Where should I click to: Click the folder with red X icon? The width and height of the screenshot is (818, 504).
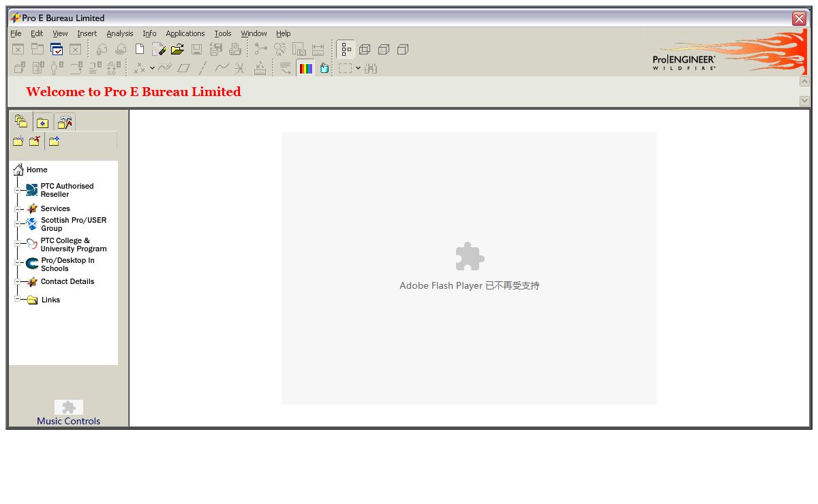pyautogui.click(x=35, y=141)
